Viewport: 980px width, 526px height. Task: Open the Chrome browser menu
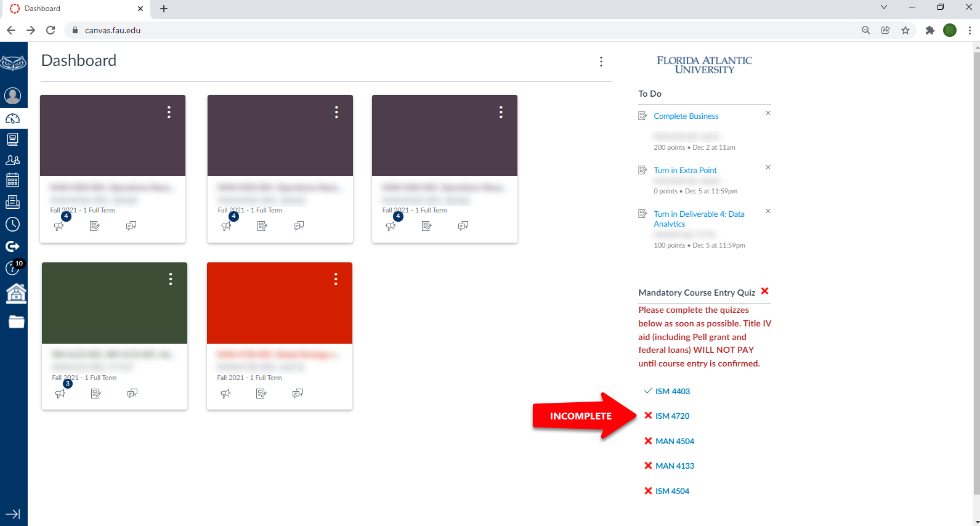pos(970,30)
